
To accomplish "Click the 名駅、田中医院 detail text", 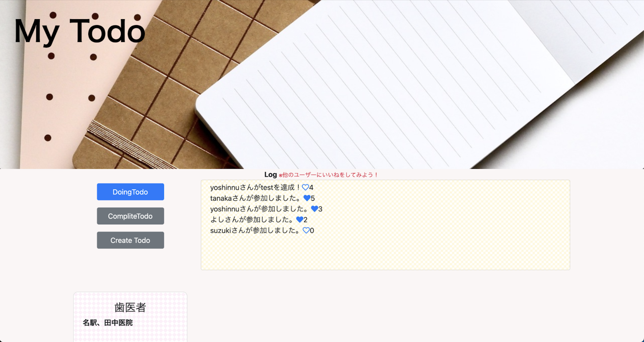I will click(x=109, y=322).
